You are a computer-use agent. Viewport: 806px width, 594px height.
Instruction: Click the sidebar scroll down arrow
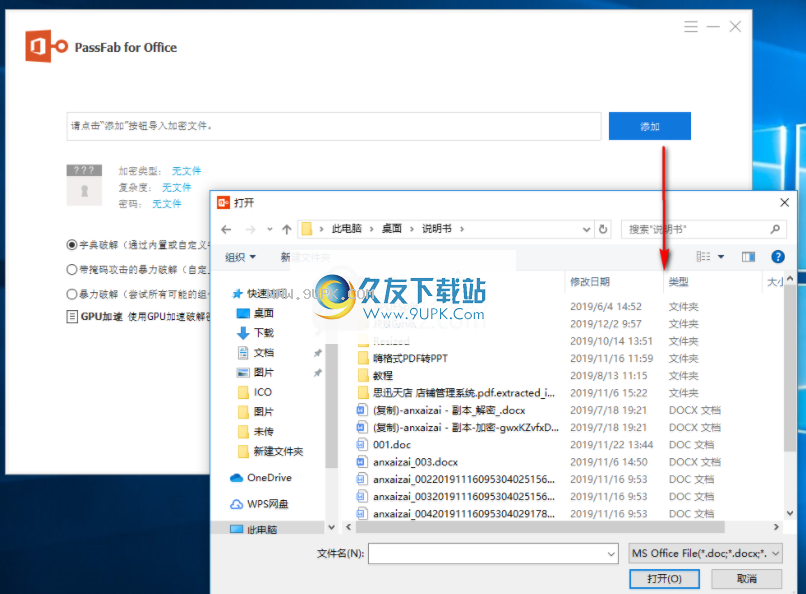332,527
